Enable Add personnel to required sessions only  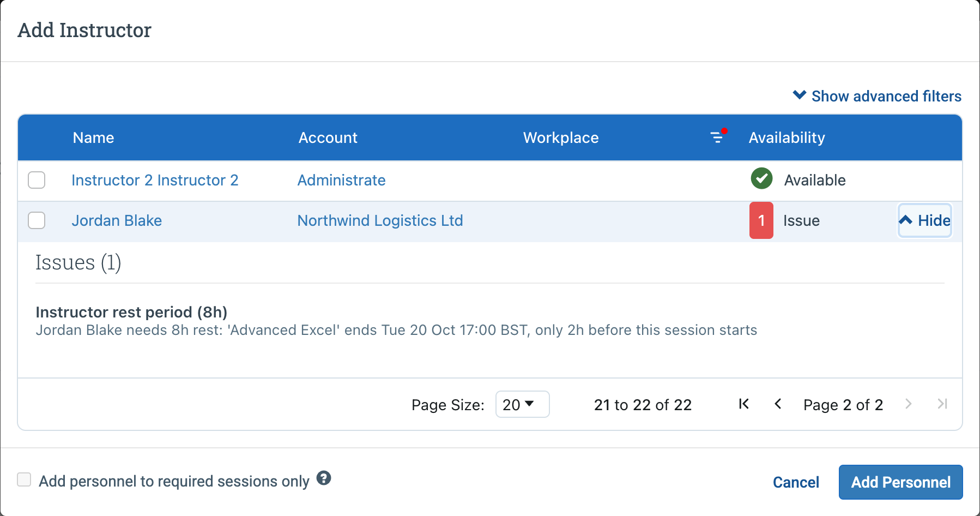(24, 479)
